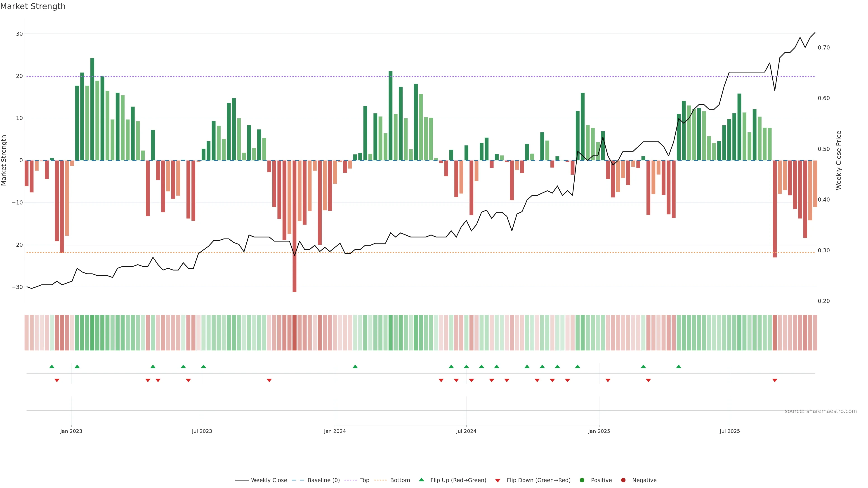The height and width of the screenshot is (488, 868).
Task: Click the Negative red circle legend icon
Action: point(623,480)
